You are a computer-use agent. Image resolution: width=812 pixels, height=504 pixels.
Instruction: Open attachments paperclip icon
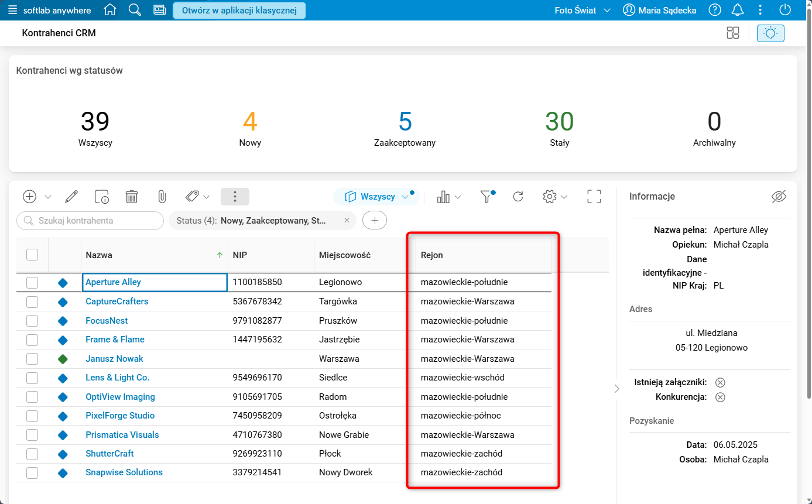(x=162, y=197)
